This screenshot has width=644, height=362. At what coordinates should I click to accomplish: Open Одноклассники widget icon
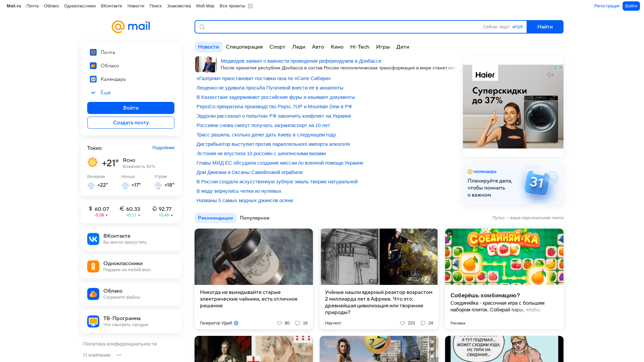[93, 266]
